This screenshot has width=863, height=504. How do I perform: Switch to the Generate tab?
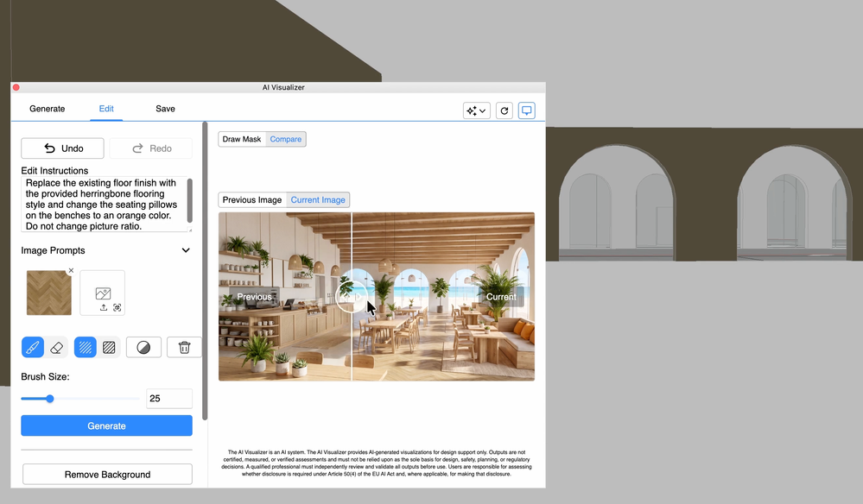[x=48, y=109]
